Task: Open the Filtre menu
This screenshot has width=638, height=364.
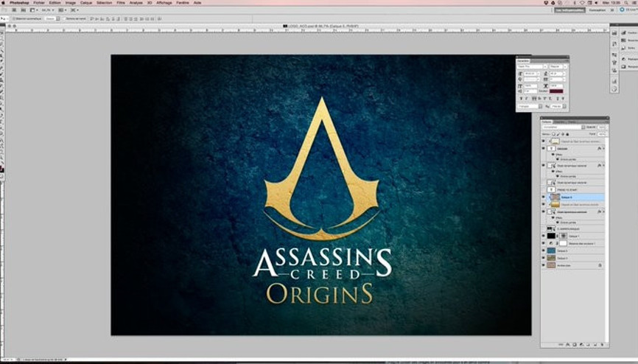Action: click(x=121, y=3)
